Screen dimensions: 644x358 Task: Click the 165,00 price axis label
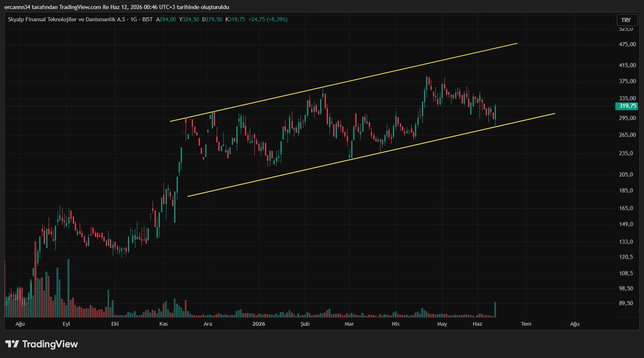click(627, 208)
